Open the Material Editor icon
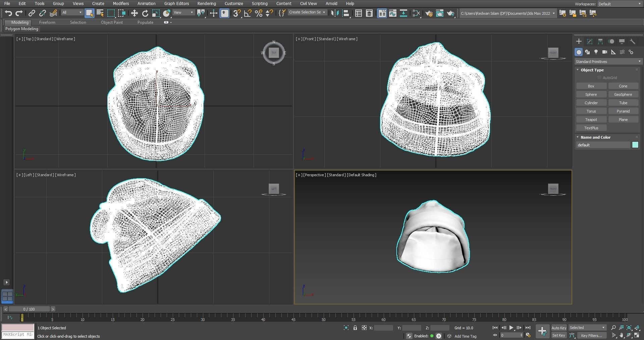Image resolution: width=644 pixels, height=340 pixels. click(x=416, y=13)
